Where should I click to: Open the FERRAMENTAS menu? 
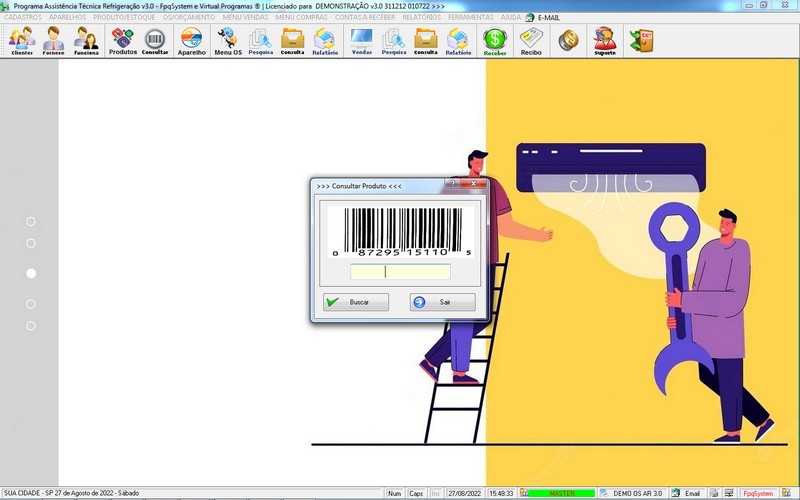pyautogui.click(x=470, y=17)
